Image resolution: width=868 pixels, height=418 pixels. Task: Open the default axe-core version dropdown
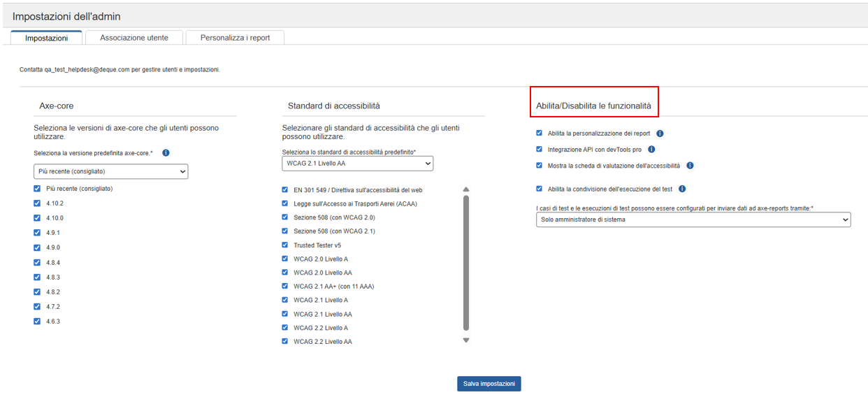pyautogui.click(x=110, y=171)
